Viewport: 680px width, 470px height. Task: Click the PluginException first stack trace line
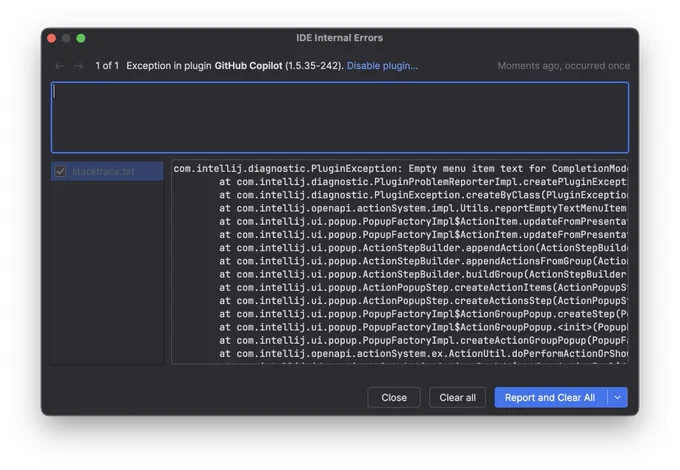click(x=400, y=169)
